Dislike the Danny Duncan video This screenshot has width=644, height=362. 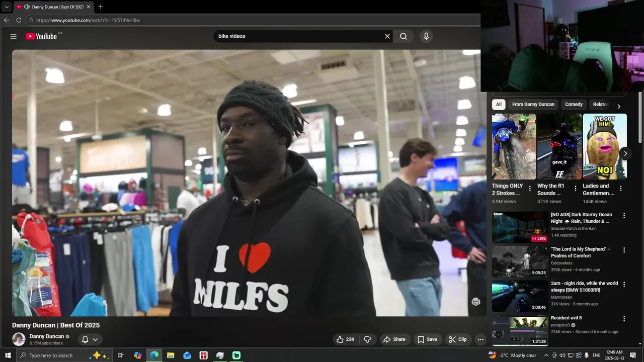tap(367, 339)
